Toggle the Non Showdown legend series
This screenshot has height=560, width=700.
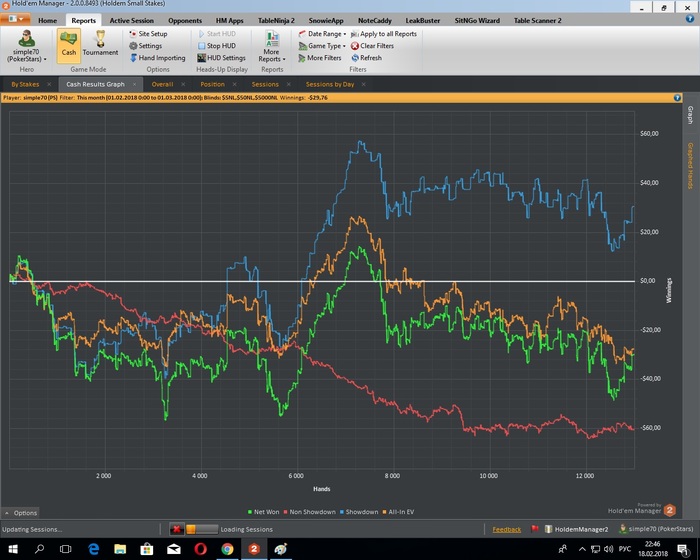click(x=309, y=512)
